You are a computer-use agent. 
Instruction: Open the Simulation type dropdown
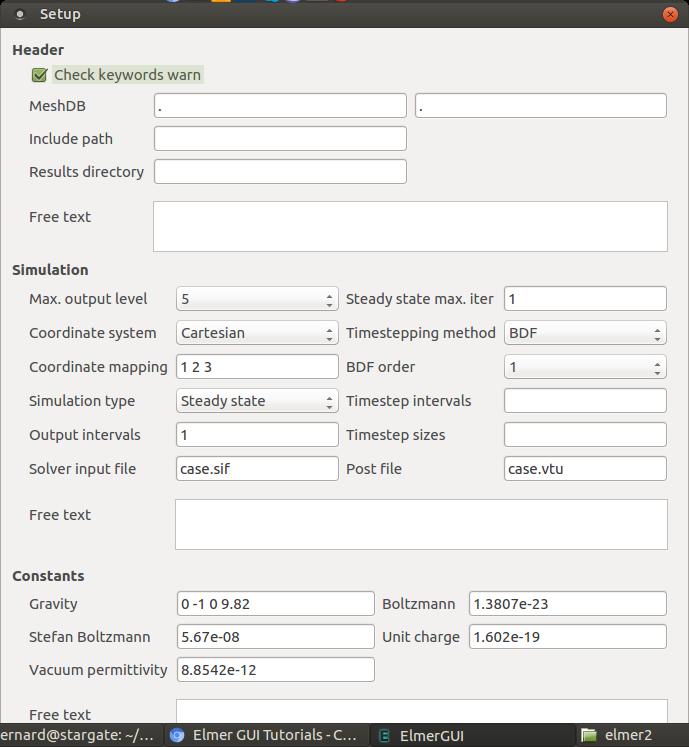(x=257, y=401)
